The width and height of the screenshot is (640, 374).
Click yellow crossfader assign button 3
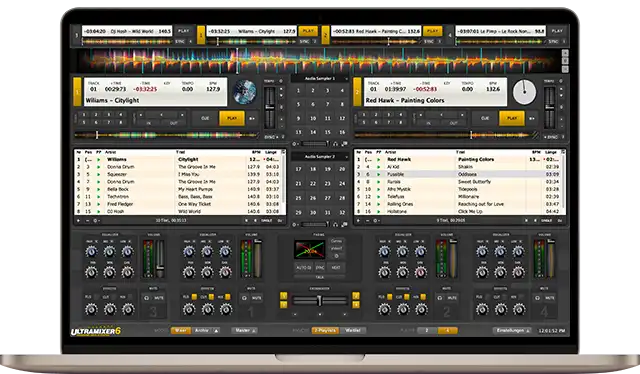point(283,304)
